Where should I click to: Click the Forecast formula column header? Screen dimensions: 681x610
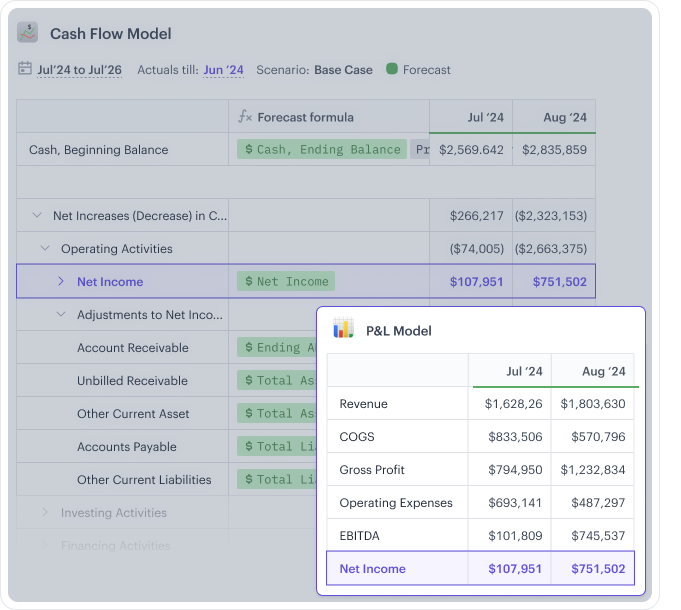pos(329,116)
